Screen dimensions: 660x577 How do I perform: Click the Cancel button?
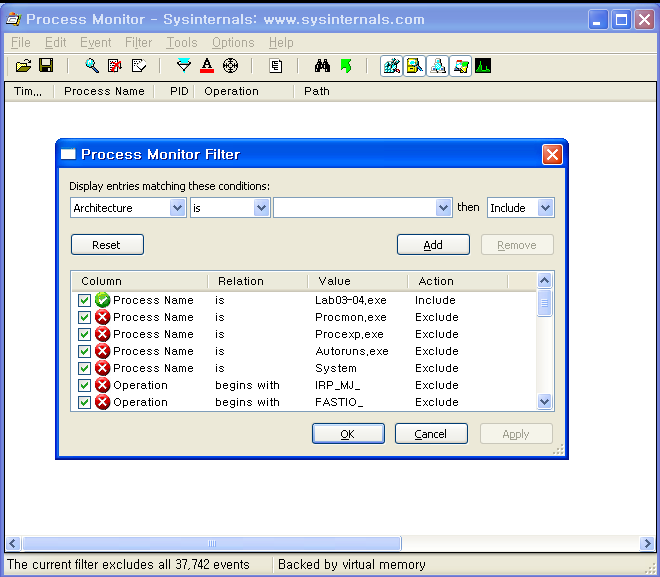pyautogui.click(x=431, y=433)
